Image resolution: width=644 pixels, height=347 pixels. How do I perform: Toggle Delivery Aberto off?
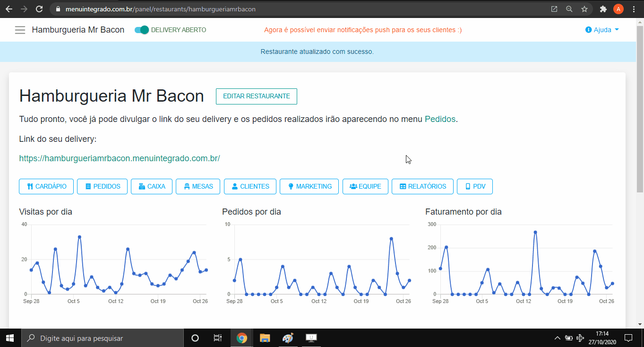(141, 29)
